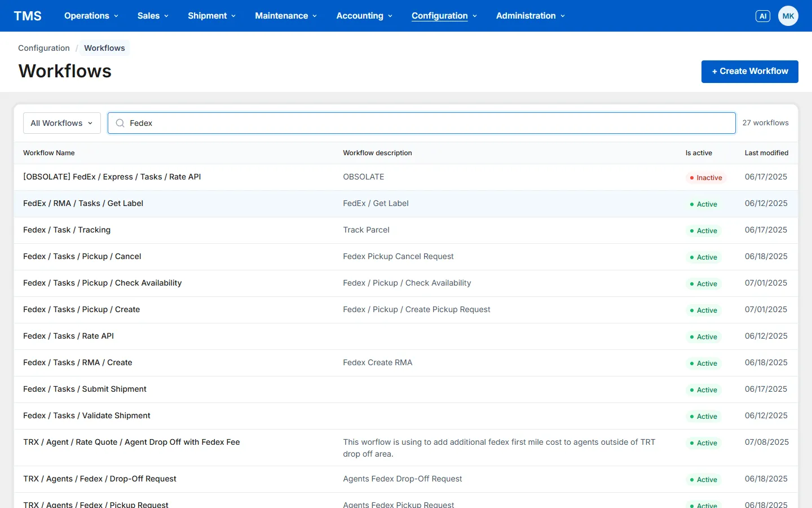Open Fedex / Tasks / Submit Shipment
Screen dimensions: 812x508
(85, 389)
